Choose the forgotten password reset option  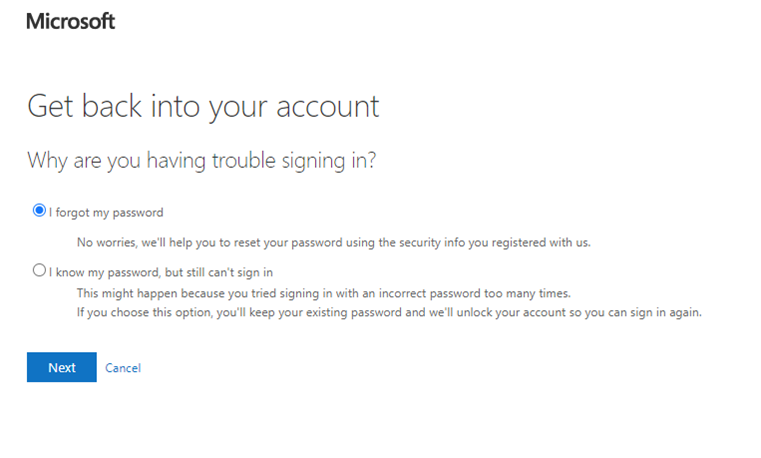coord(39,211)
